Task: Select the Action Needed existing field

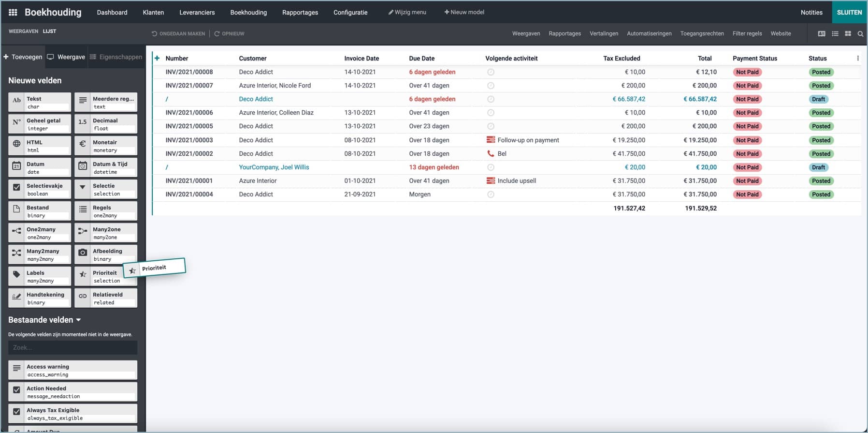Action: pyautogui.click(x=72, y=392)
